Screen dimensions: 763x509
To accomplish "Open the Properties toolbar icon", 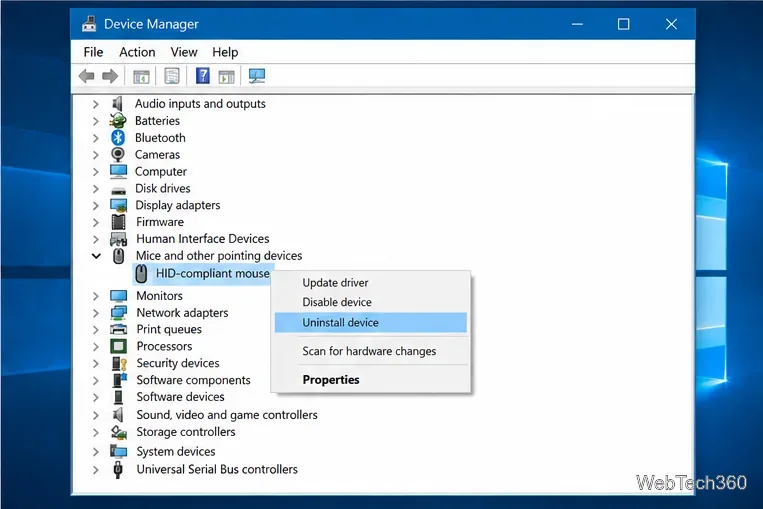I will tap(172, 76).
